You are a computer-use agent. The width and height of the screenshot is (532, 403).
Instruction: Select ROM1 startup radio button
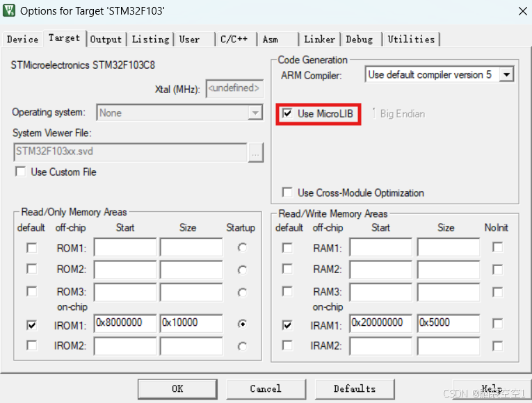(x=242, y=248)
